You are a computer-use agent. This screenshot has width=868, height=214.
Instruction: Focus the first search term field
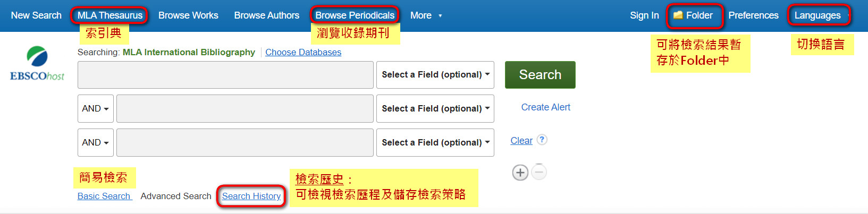click(x=225, y=75)
